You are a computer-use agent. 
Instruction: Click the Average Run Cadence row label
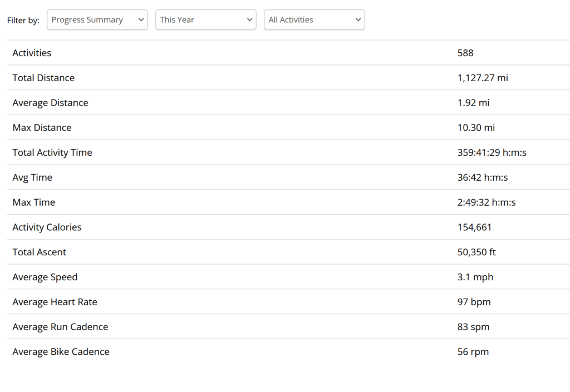60,327
